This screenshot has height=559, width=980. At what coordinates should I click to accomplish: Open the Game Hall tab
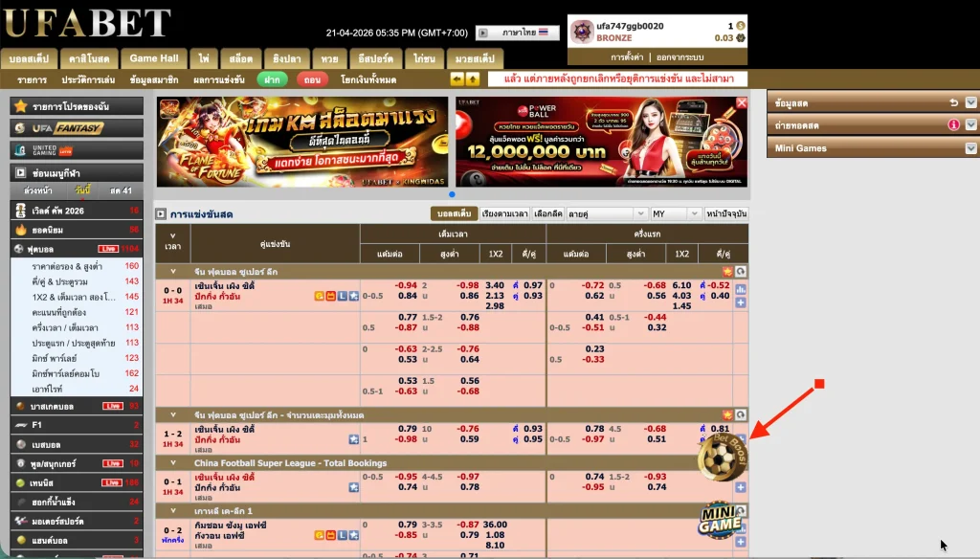click(154, 58)
